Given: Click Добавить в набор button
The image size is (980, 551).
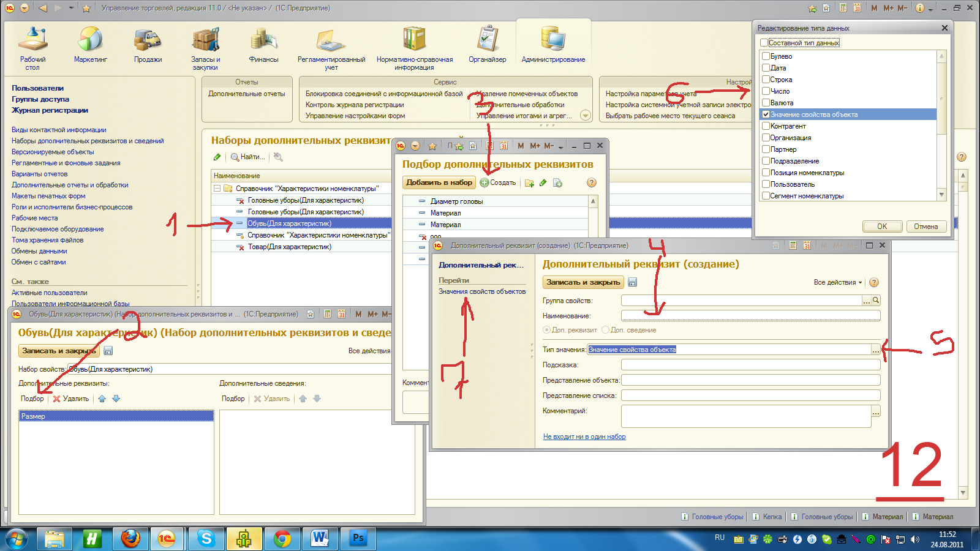Looking at the screenshot, I should (x=439, y=182).
